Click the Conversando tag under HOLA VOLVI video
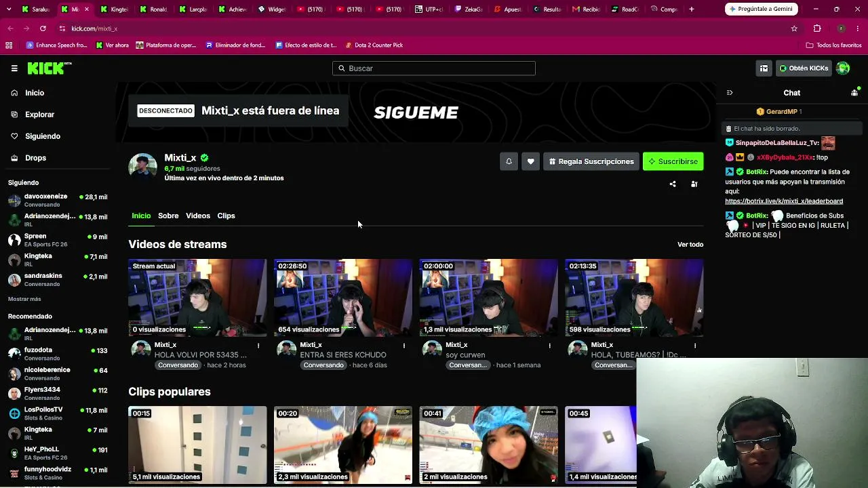 178,365
